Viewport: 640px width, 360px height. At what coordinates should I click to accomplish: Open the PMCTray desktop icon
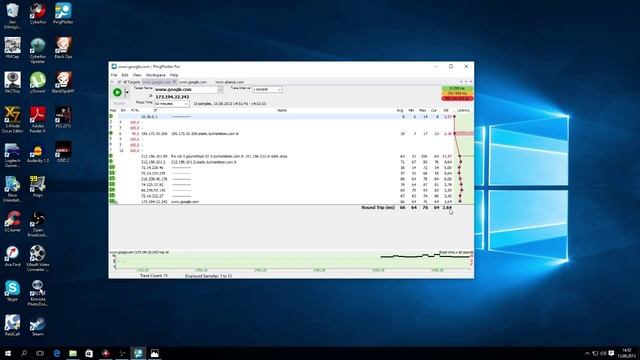pyautogui.click(x=12, y=82)
